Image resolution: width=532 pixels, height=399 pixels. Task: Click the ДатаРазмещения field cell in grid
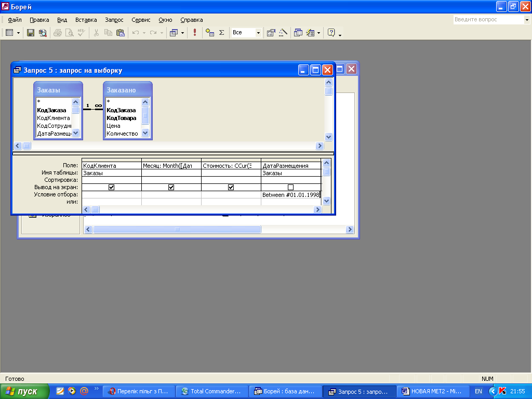pos(291,166)
